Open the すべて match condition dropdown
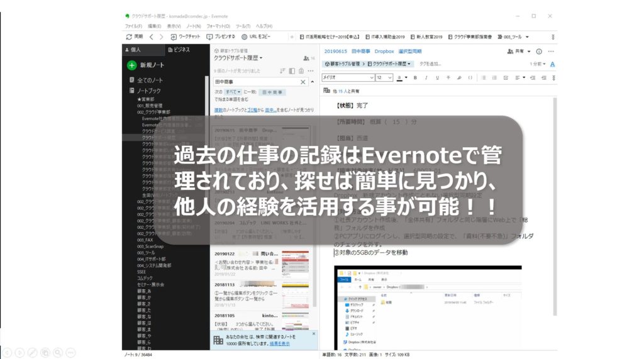644x359 pixels. 233,92
